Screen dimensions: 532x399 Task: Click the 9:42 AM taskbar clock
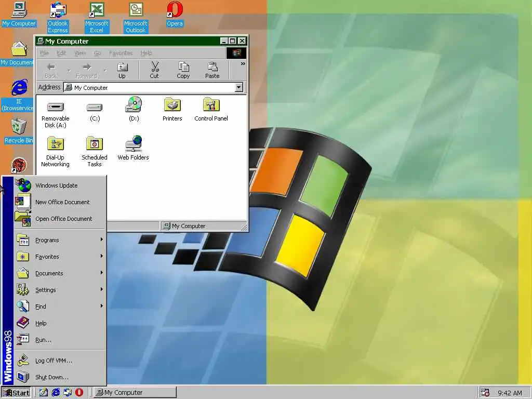point(510,393)
